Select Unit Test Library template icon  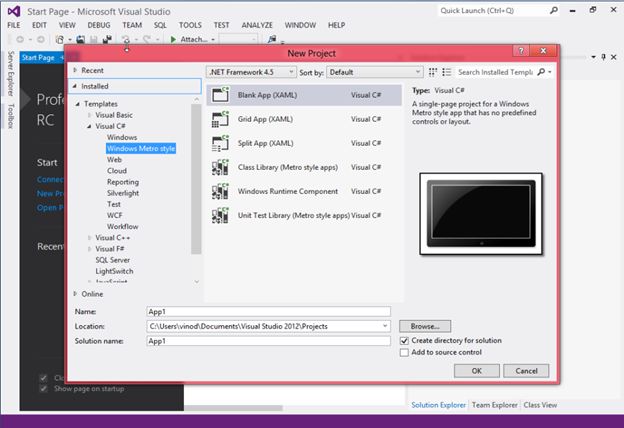220,215
